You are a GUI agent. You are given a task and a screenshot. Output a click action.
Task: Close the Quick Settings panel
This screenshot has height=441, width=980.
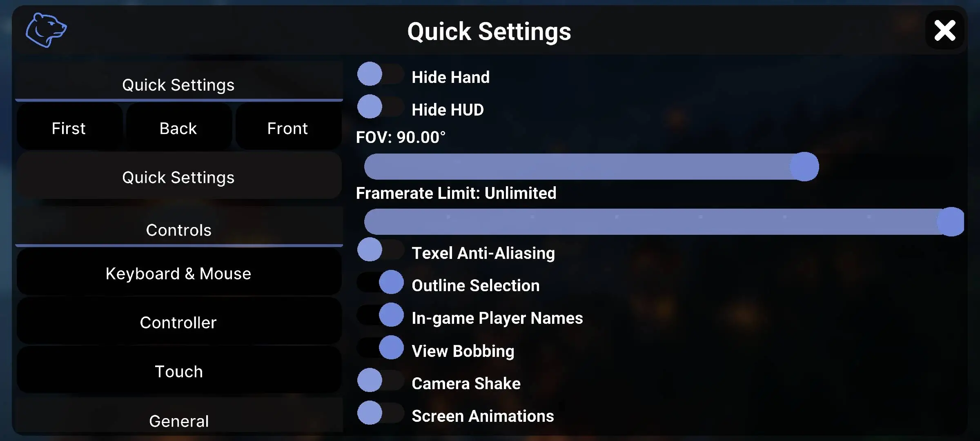pos(944,31)
